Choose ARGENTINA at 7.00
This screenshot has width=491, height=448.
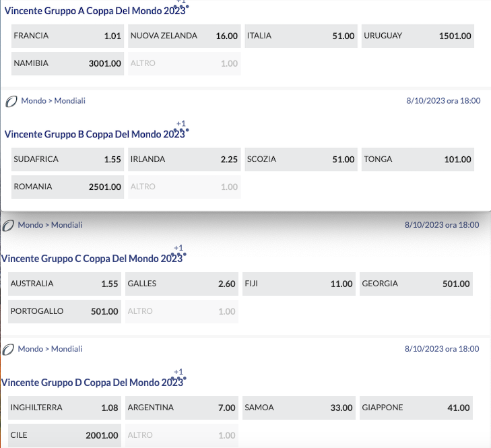pos(181,408)
